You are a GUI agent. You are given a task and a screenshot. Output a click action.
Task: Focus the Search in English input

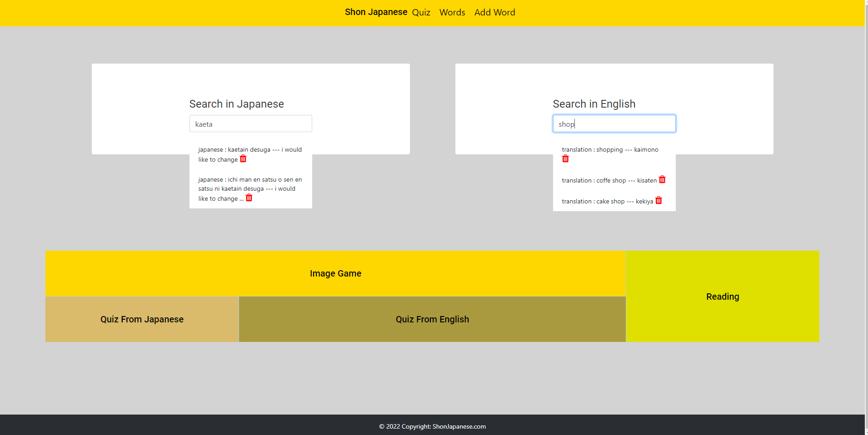(614, 124)
